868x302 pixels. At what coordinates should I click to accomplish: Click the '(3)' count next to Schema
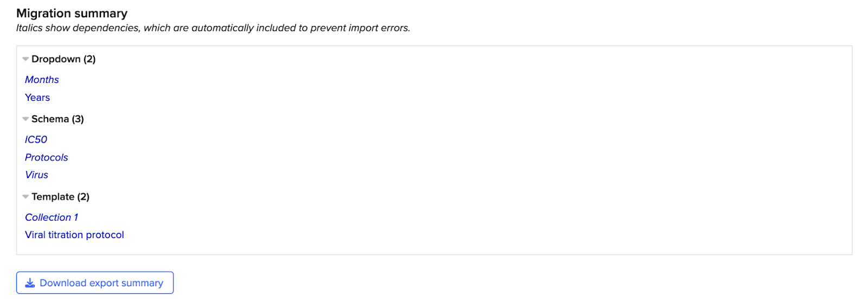point(78,119)
